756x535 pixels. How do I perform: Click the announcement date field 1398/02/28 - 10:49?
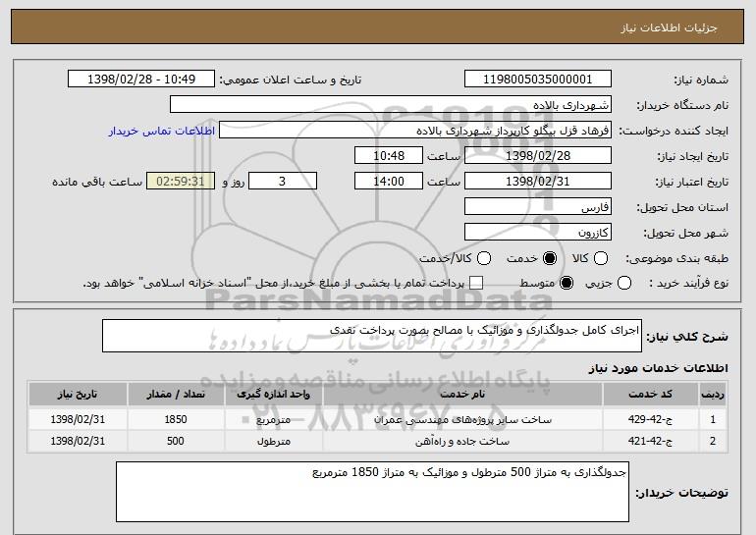coord(141,80)
